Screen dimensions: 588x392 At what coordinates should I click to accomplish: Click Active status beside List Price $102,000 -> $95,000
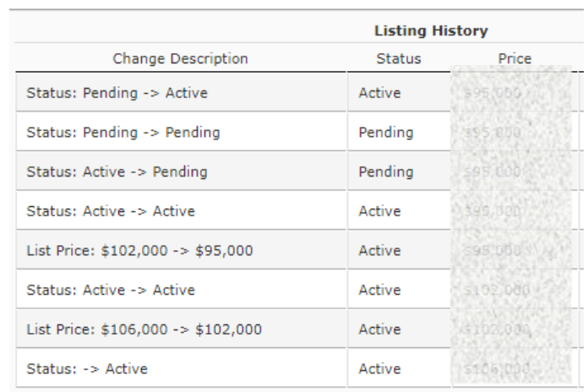(379, 250)
